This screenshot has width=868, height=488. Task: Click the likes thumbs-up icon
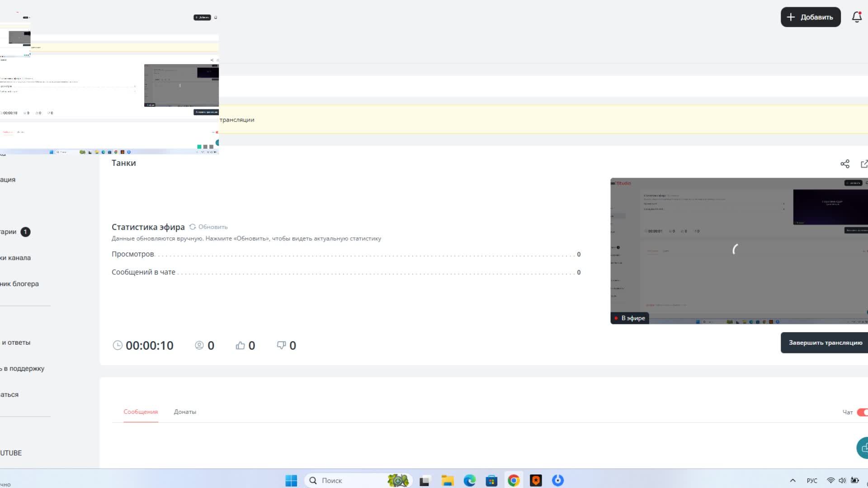pyautogui.click(x=240, y=346)
